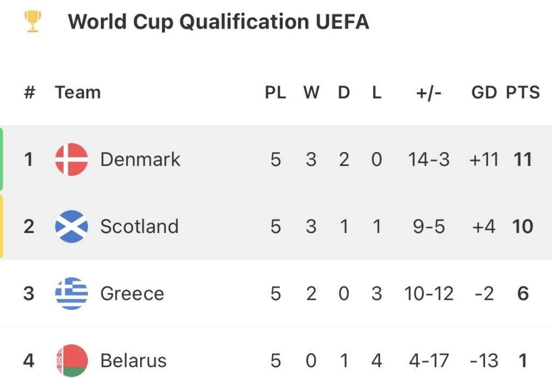Click the Scotland flag icon
The image size is (552, 392).
pos(71,226)
